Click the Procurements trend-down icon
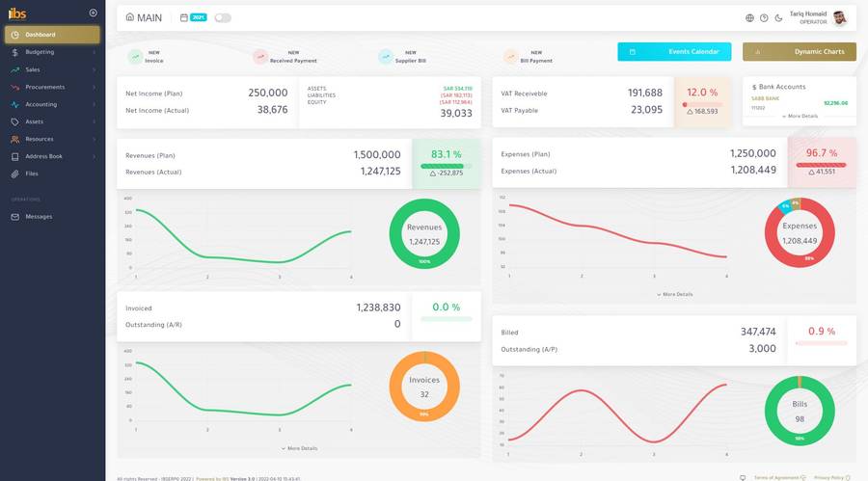The image size is (868, 481). [x=14, y=87]
